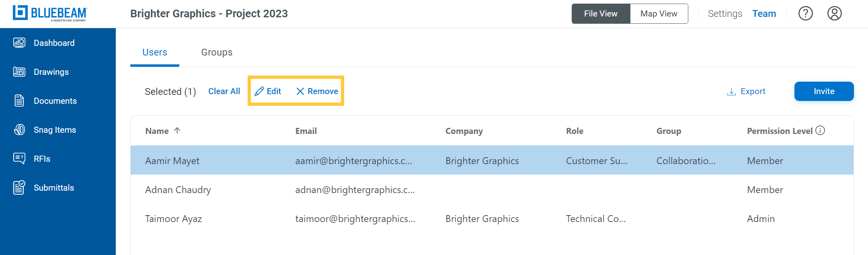Select the Adnan Chaudry row

(492, 189)
